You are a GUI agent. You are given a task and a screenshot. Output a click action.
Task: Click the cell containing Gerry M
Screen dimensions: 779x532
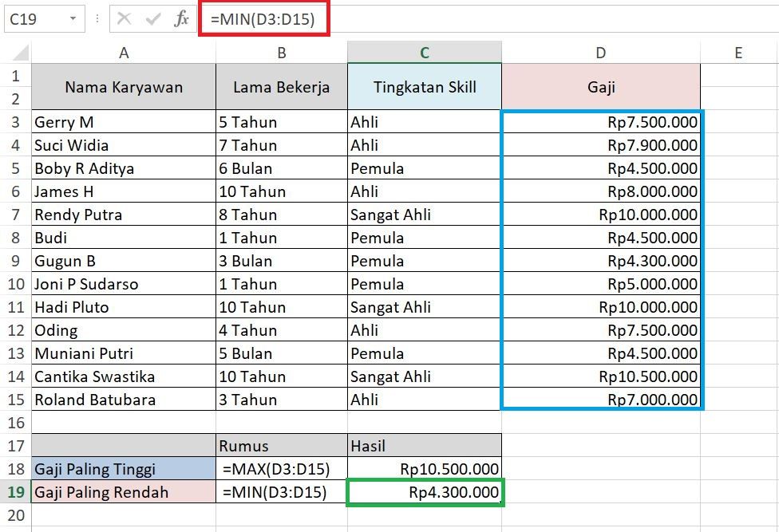click(123, 121)
